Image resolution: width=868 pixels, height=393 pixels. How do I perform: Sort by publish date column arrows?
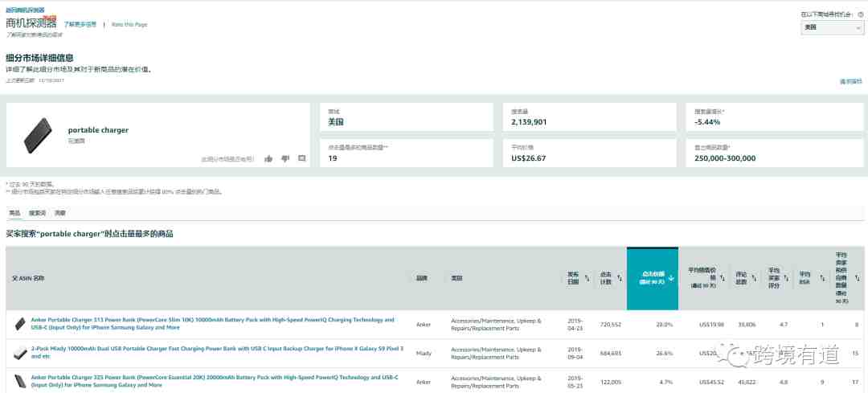click(587, 278)
